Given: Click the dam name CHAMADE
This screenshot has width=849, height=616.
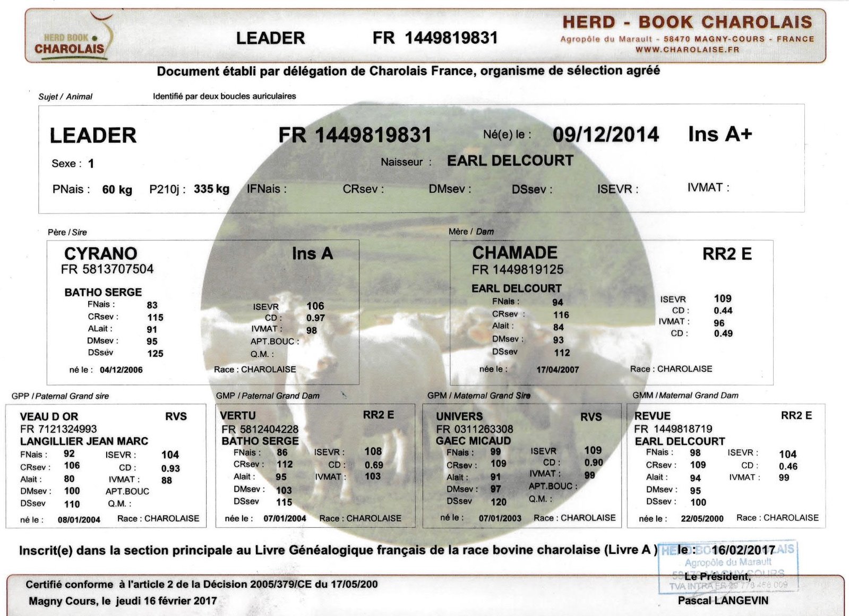Looking at the screenshot, I should [514, 253].
